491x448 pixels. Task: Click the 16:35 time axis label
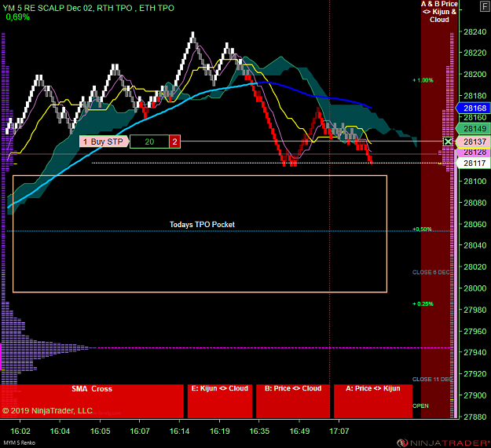click(259, 431)
